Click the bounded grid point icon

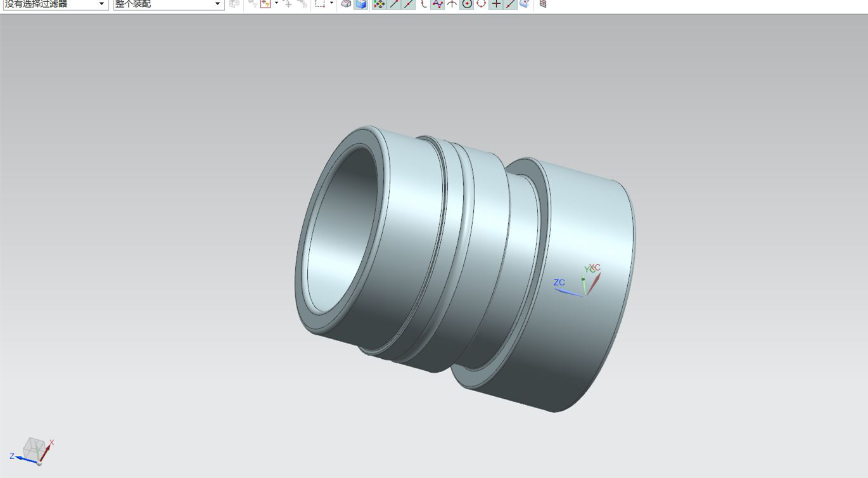pos(542,4)
